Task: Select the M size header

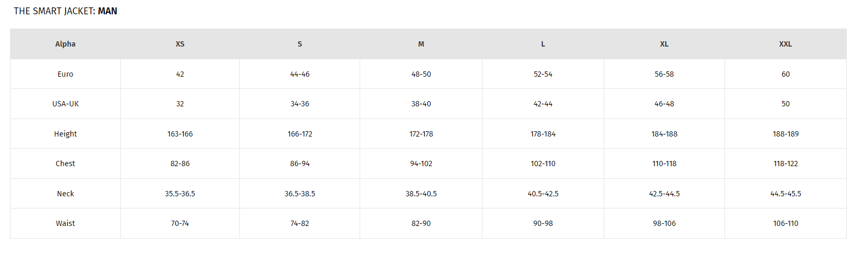Action: tap(421, 44)
